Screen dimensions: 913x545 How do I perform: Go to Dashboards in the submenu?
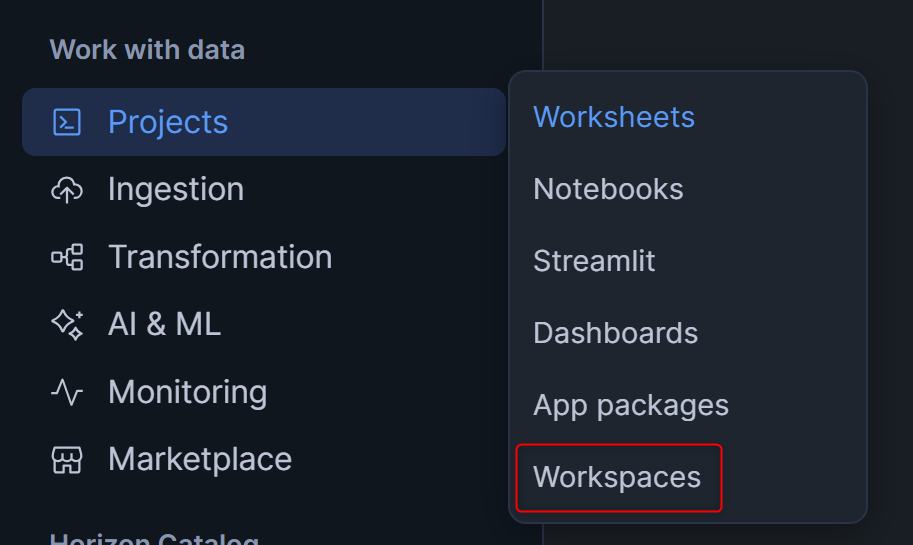point(615,333)
